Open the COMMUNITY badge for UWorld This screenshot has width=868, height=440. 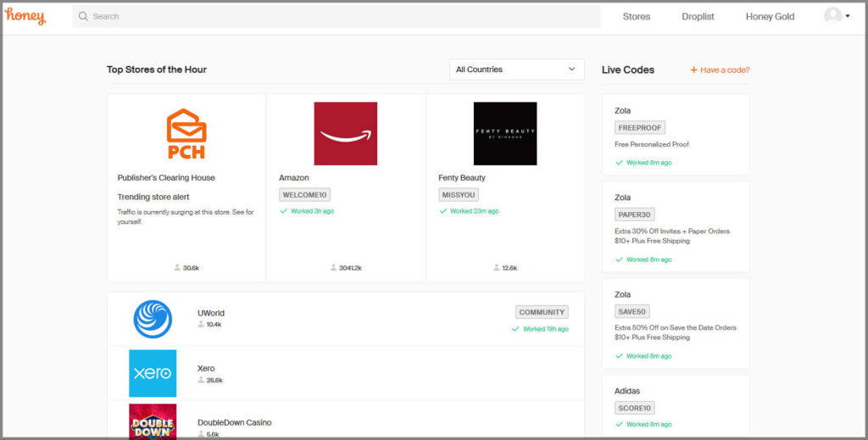click(x=542, y=312)
